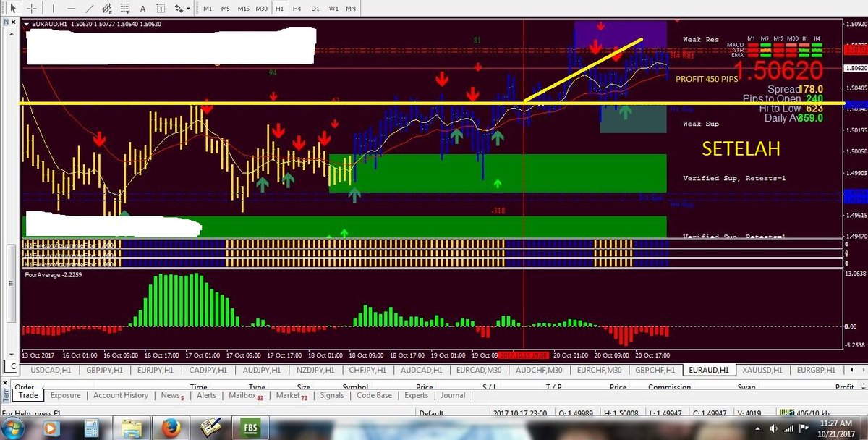The image size is (868, 440).
Task: Switch the chart to the M1 timeframe
Action: [208, 9]
